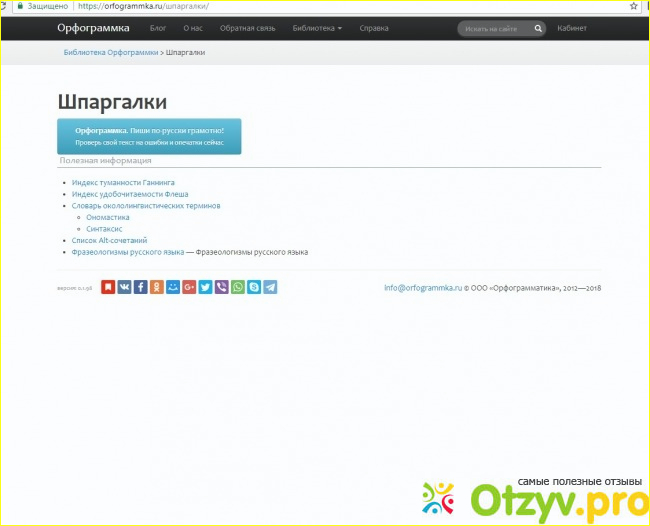
Task: Click the Twitter share icon
Action: click(x=205, y=287)
